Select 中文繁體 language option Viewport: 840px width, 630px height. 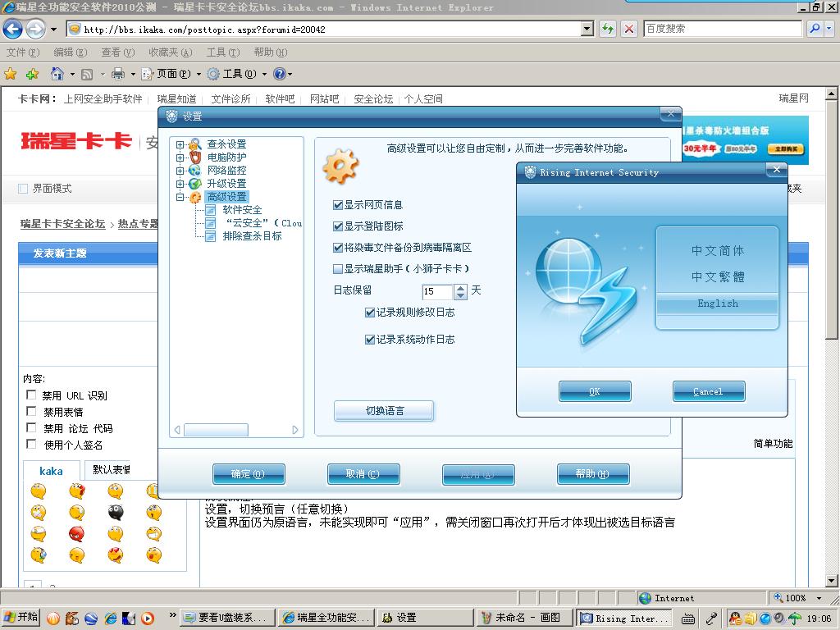point(717,277)
